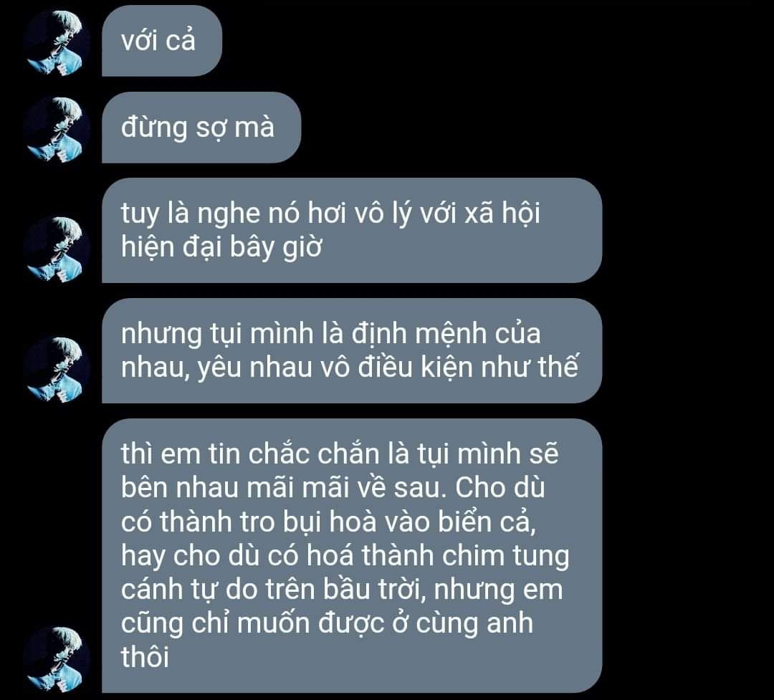Tap the words "xã hội" in third bubble
The height and width of the screenshot is (700, 774).
[502, 214]
